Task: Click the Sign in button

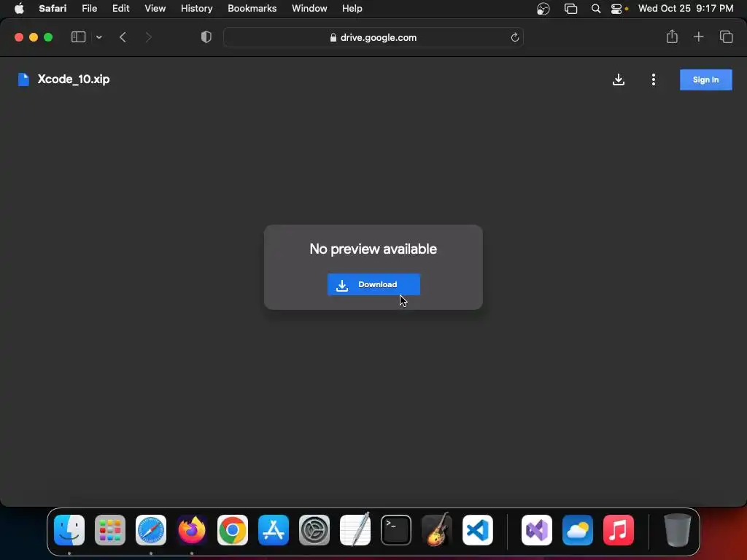Action: (705, 79)
